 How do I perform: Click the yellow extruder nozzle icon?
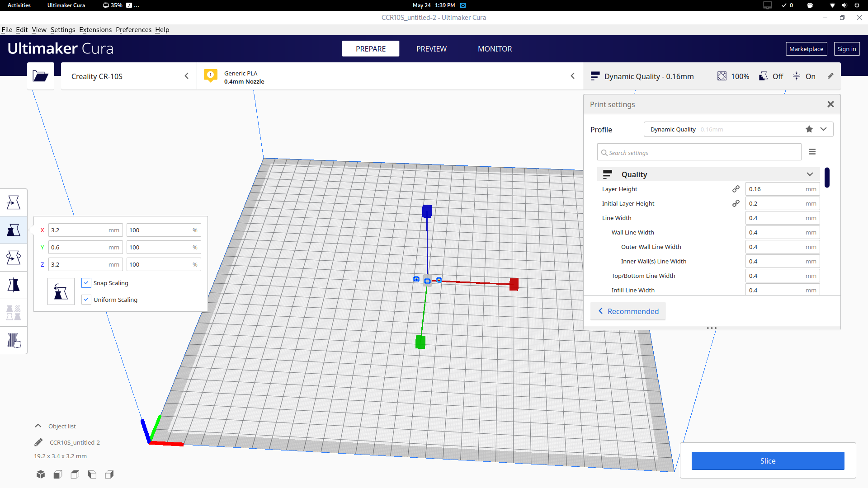(210, 75)
